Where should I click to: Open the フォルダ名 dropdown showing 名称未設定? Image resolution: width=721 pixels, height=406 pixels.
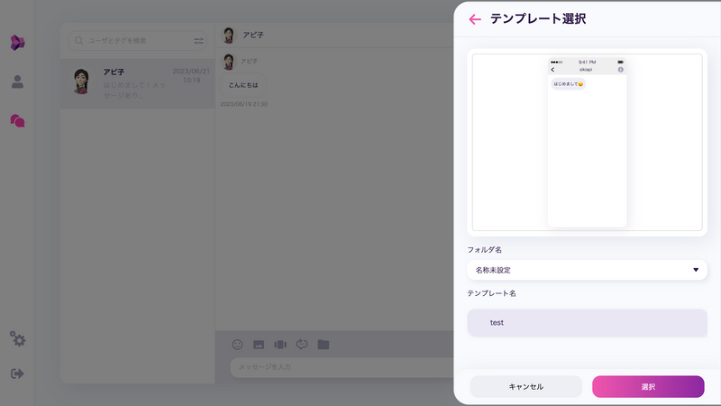pos(587,270)
